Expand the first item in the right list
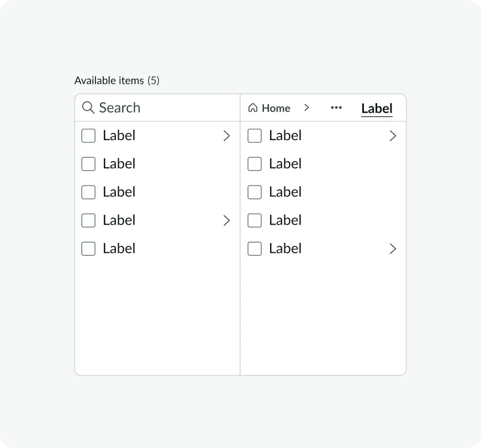This screenshot has height=448, width=481. [393, 136]
